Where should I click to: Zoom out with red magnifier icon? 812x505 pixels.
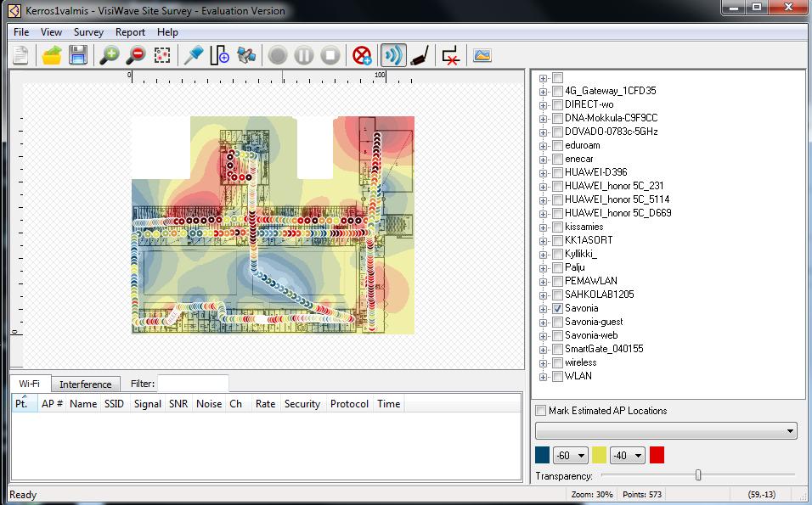tap(136, 55)
